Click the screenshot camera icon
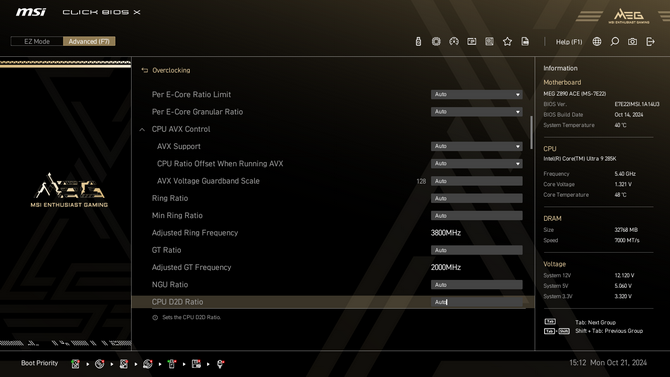The image size is (670, 377). coord(632,41)
